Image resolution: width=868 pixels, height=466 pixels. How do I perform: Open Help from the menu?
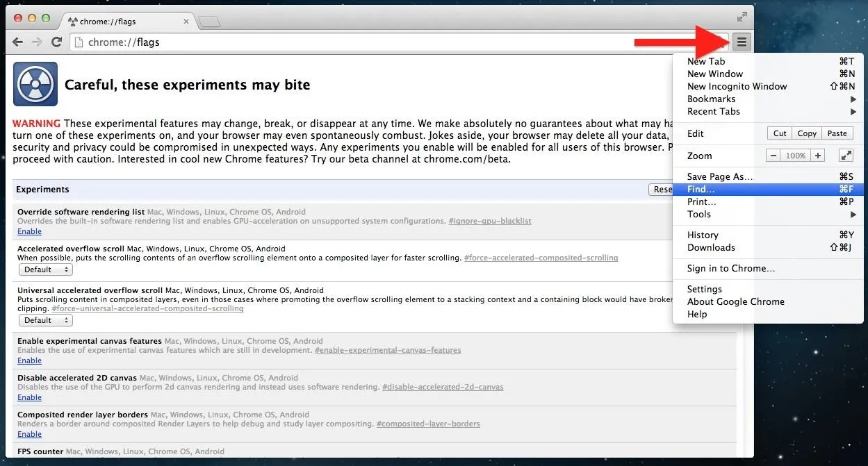coord(768,315)
